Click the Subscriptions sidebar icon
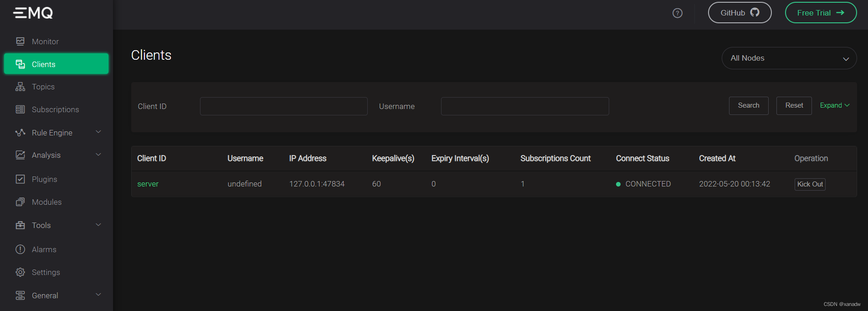 coord(20,109)
